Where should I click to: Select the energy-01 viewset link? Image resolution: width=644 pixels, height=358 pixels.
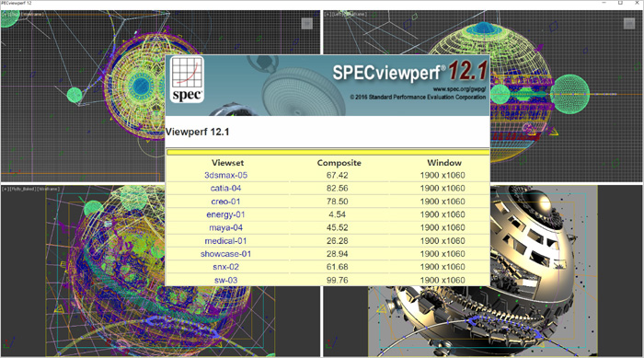[226, 214]
